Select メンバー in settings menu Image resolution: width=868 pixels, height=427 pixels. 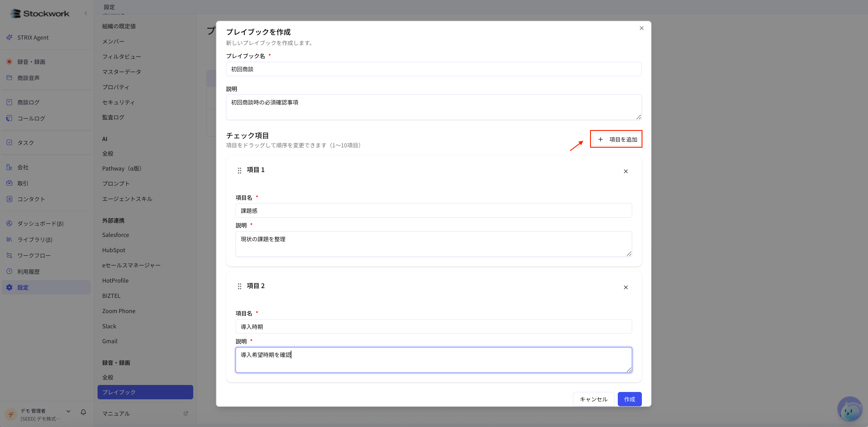[113, 41]
